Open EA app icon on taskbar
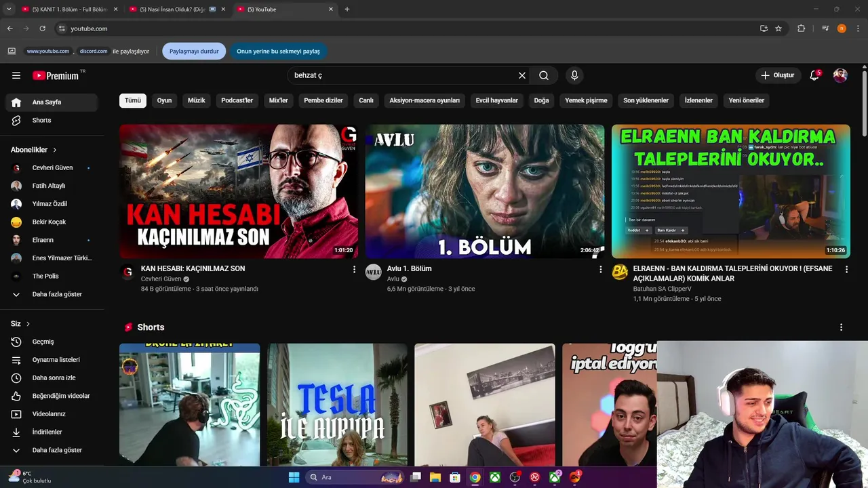The width and height of the screenshot is (868, 488). (574, 477)
